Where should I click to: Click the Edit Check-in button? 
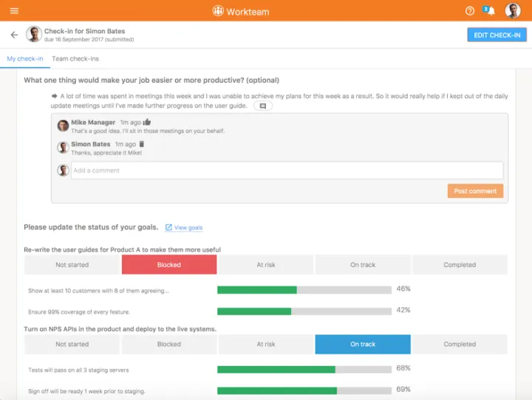point(497,35)
